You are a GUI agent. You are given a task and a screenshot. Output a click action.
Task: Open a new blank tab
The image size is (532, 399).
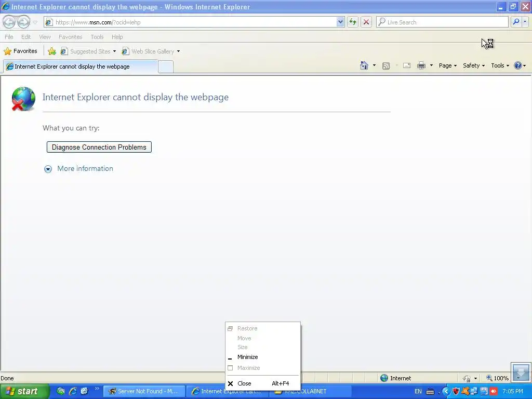(166, 66)
